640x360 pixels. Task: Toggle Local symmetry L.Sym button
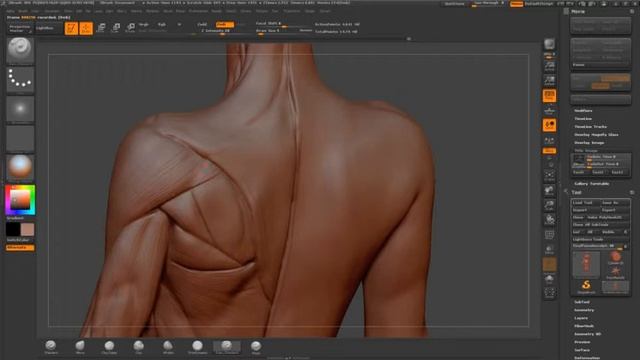coord(549,140)
